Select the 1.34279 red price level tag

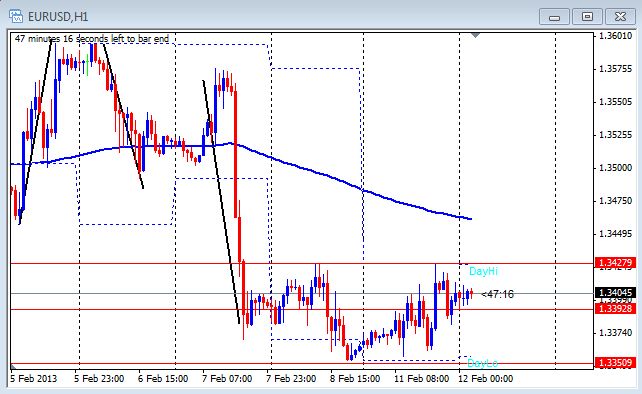click(x=615, y=263)
